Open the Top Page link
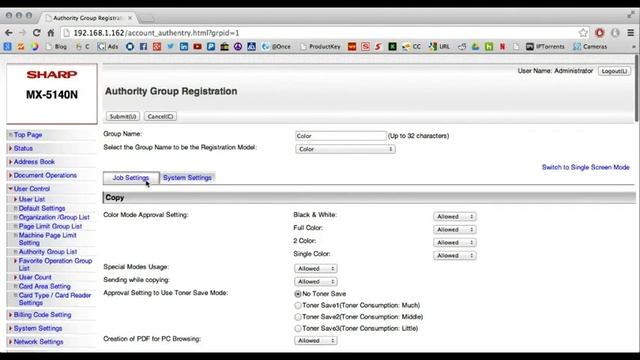This screenshot has width=640, height=360. pyautogui.click(x=28, y=135)
